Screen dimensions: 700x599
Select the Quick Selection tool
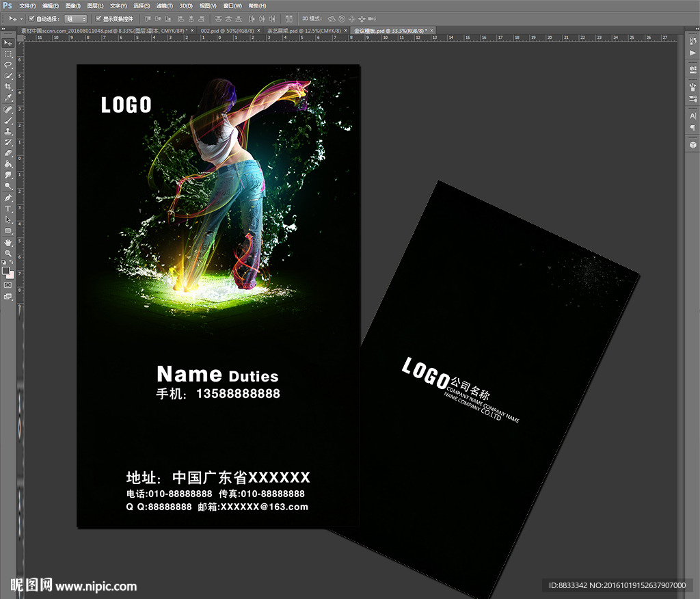8,76
